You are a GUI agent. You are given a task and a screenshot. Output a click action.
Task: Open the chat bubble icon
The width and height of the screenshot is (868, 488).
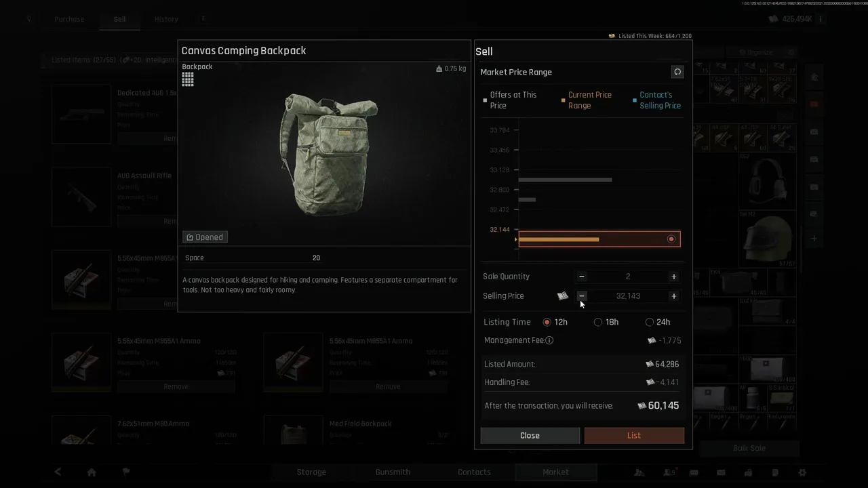694,472
